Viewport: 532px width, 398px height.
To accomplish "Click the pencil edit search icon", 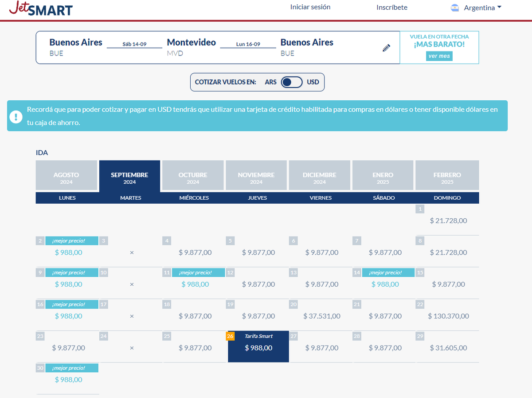I will point(386,48).
